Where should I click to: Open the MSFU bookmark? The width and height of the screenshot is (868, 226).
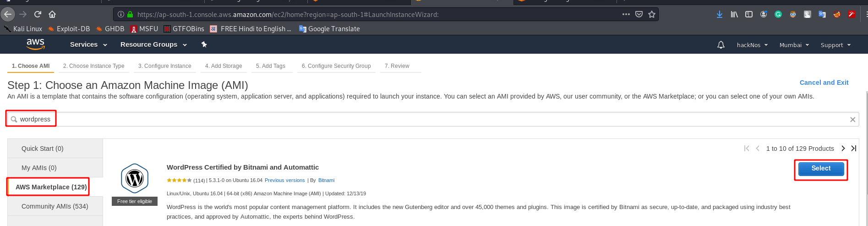144,28
